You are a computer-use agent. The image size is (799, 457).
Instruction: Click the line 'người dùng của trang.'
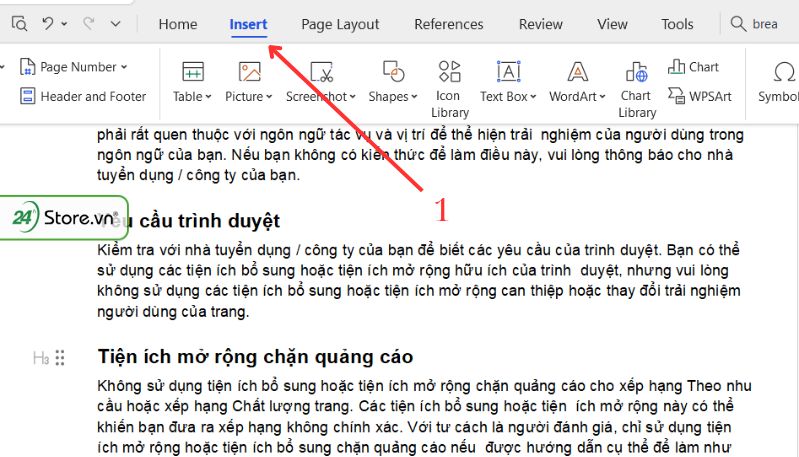click(173, 312)
